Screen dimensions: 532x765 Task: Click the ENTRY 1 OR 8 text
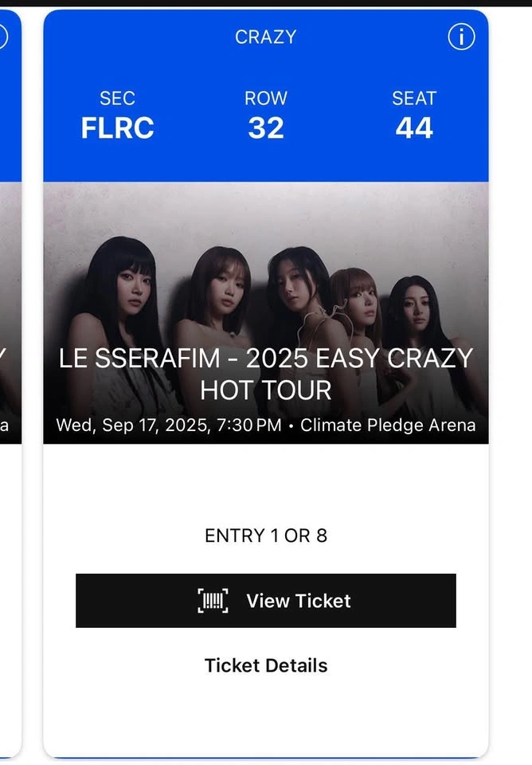266,535
